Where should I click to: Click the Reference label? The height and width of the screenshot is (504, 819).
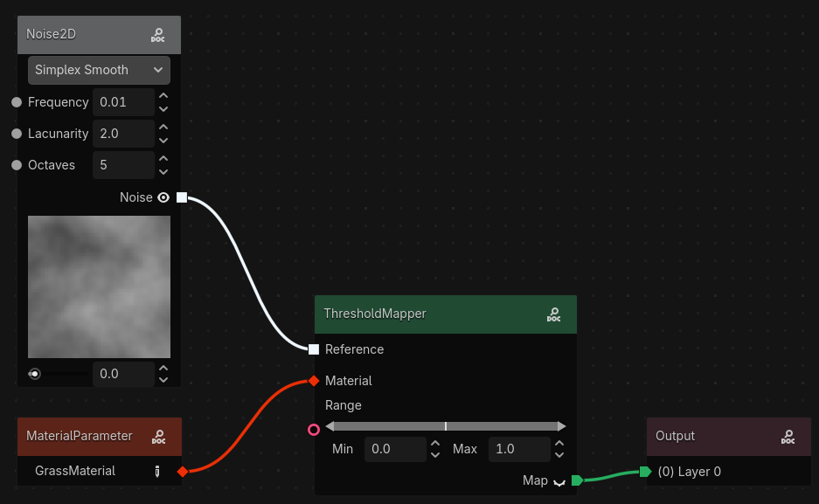coord(354,349)
